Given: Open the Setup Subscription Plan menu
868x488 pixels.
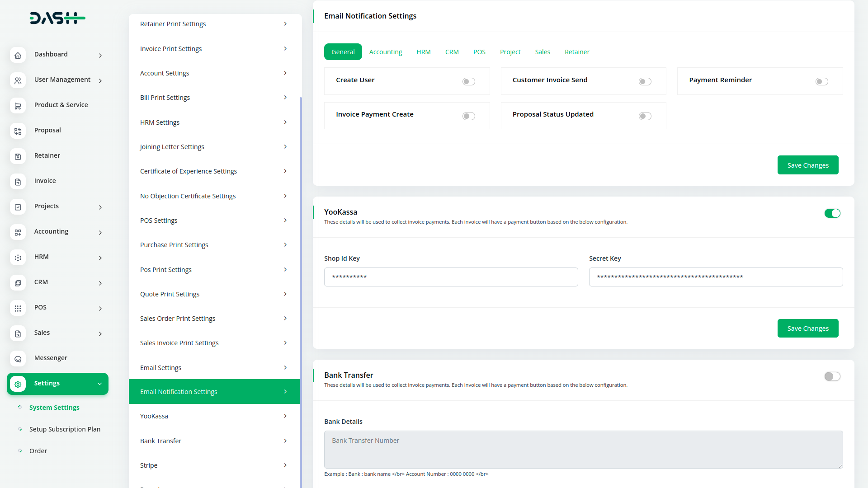Looking at the screenshot, I should [x=64, y=429].
